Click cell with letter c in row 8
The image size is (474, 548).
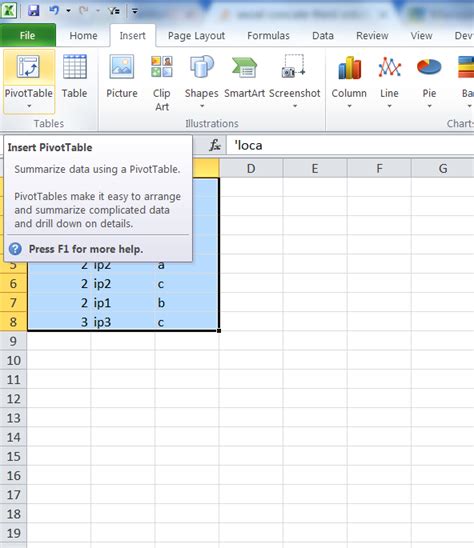tap(187, 322)
